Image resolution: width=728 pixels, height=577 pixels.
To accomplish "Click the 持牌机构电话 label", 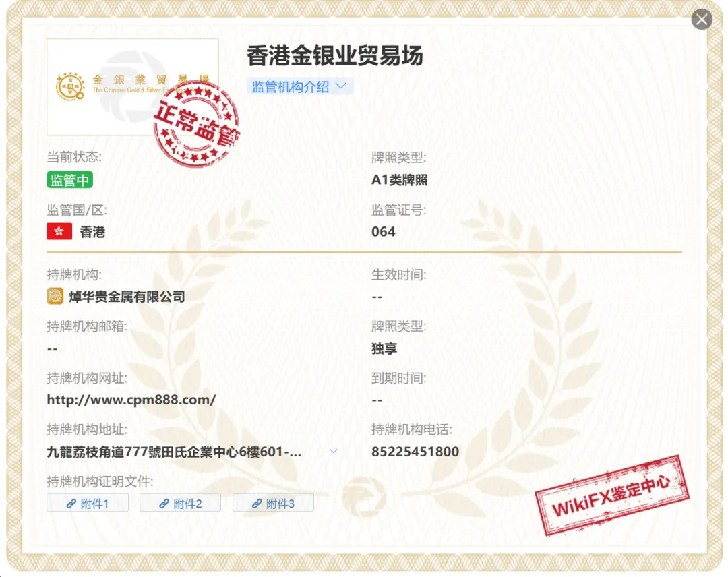I will [412, 429].
